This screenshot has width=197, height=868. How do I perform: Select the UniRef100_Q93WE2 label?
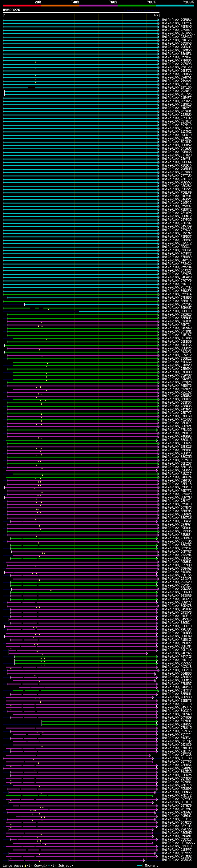(x=177, y=91)
